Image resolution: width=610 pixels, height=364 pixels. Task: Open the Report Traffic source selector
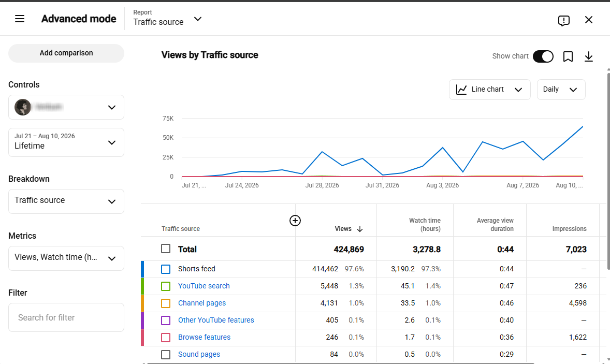[x=168, y=18]
